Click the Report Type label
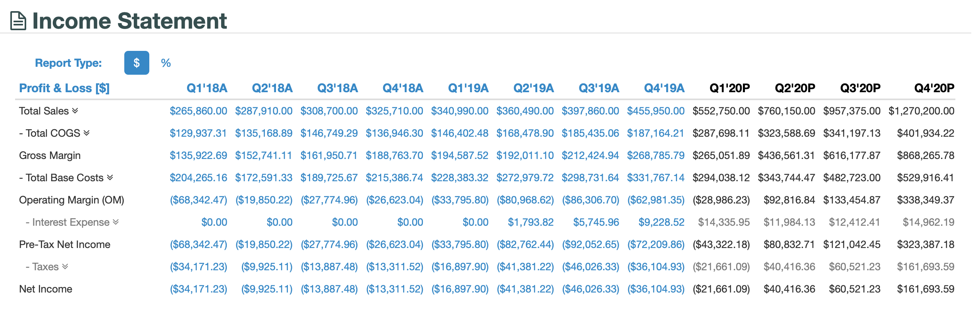This screenshot has width=980, height=310. click(x=68, y=62)
